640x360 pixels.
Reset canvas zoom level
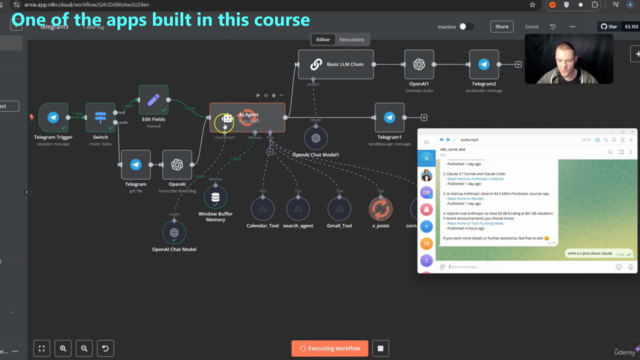pyautogui.click(x=105, y=349)
